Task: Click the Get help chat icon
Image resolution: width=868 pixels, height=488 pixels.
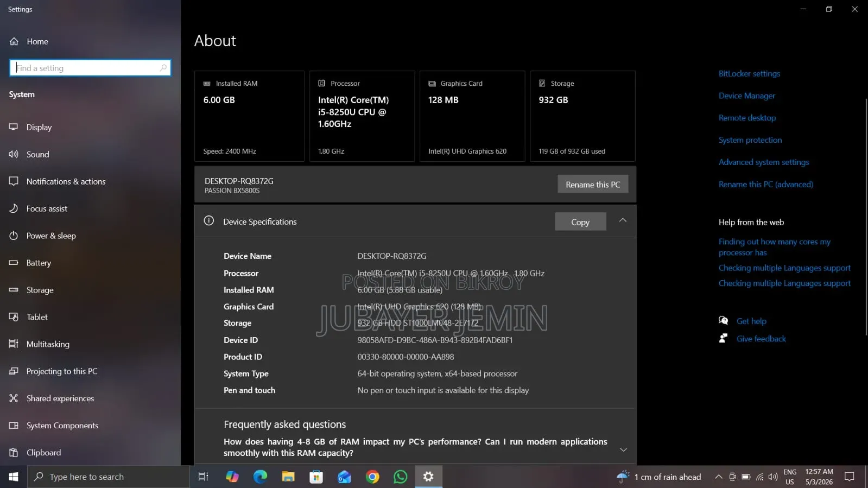Action: [723, 321]
